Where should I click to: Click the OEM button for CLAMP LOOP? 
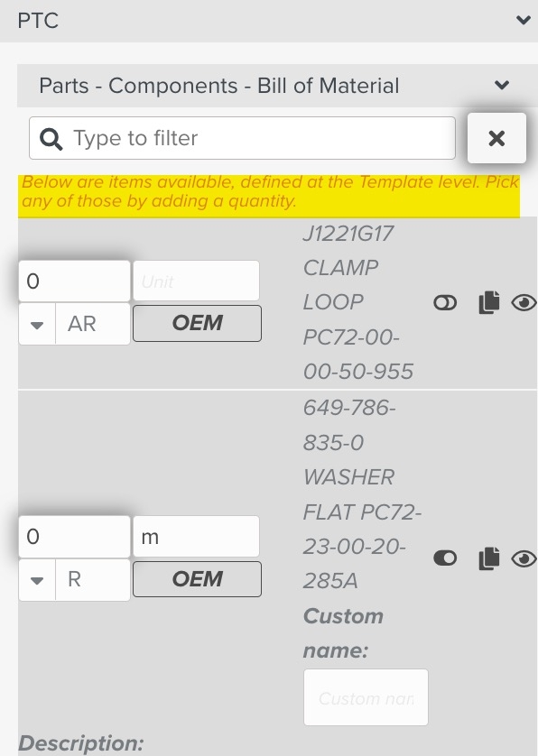tap(198, 323)
